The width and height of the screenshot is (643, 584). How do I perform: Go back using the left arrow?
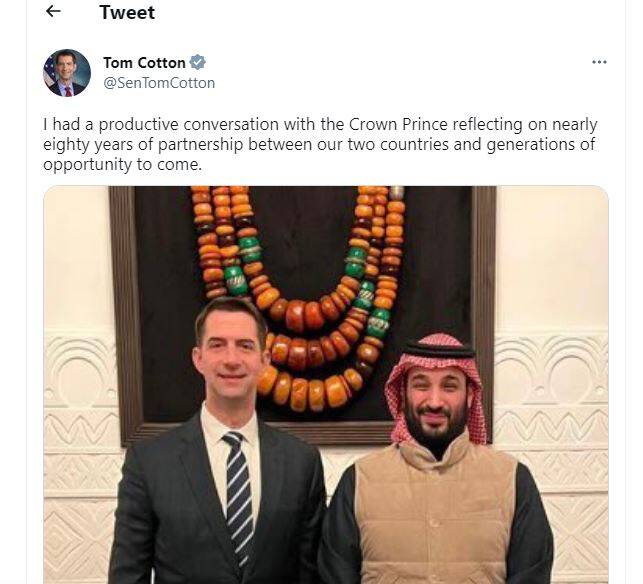pos(53,12)
